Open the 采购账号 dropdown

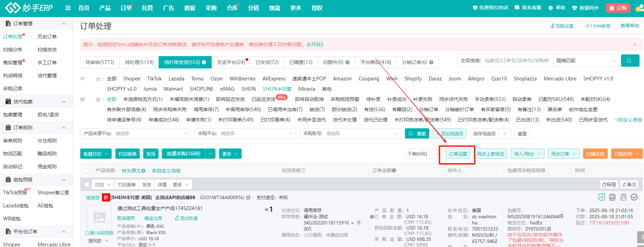click(350, 133)
